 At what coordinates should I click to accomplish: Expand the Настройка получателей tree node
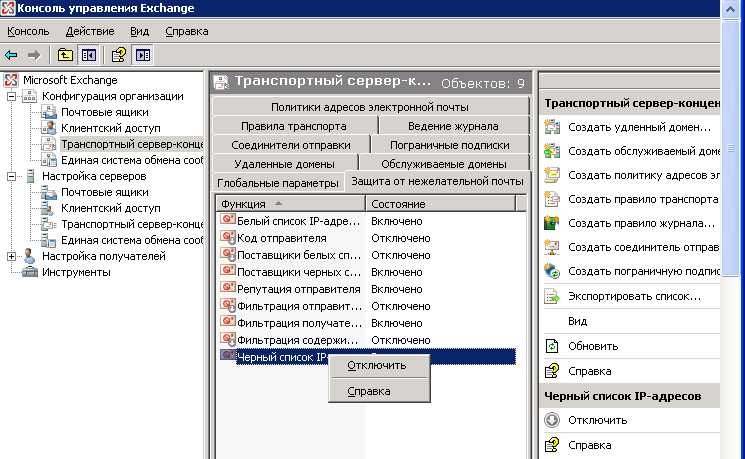click(11, 256)
